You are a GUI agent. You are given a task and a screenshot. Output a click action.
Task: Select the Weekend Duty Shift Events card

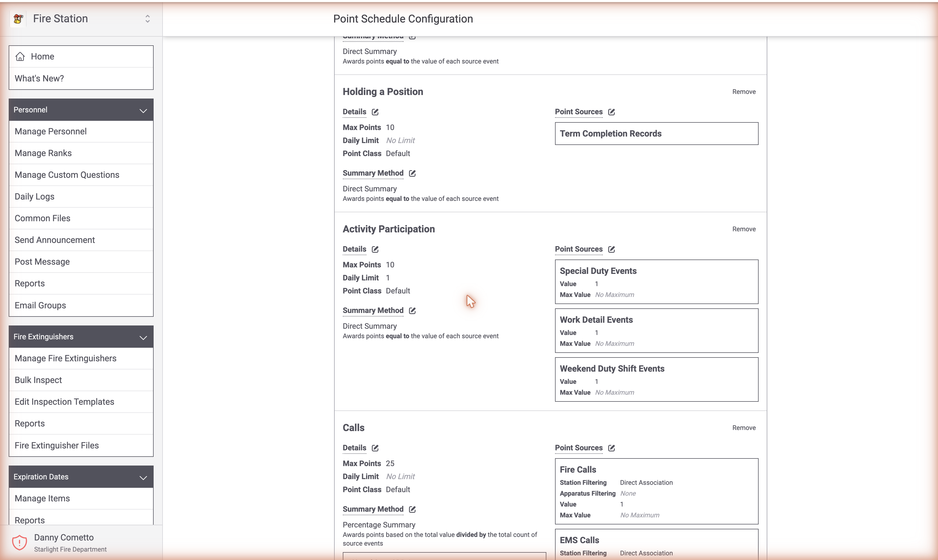657,380
